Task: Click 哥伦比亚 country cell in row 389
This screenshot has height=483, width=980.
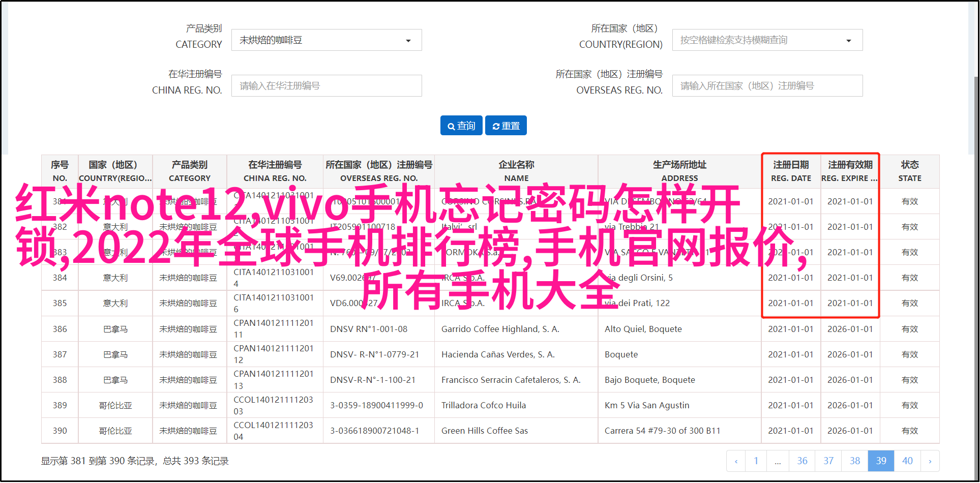Action: pos(115,405)
